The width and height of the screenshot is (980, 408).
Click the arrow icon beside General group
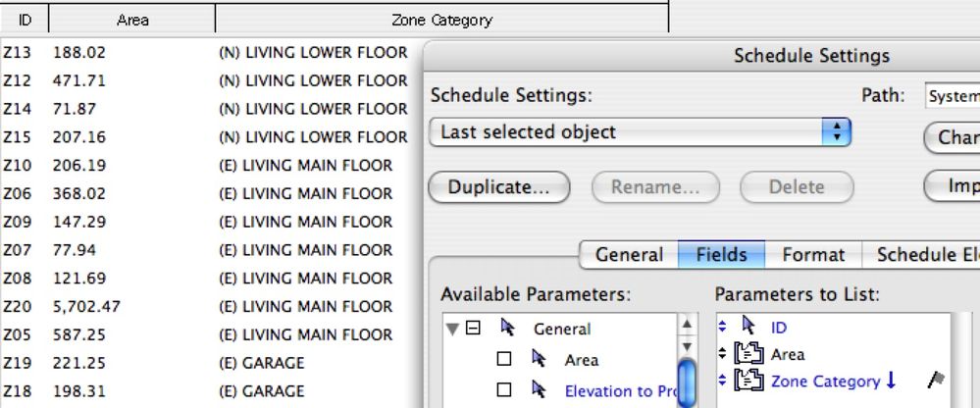coord(508,329)
